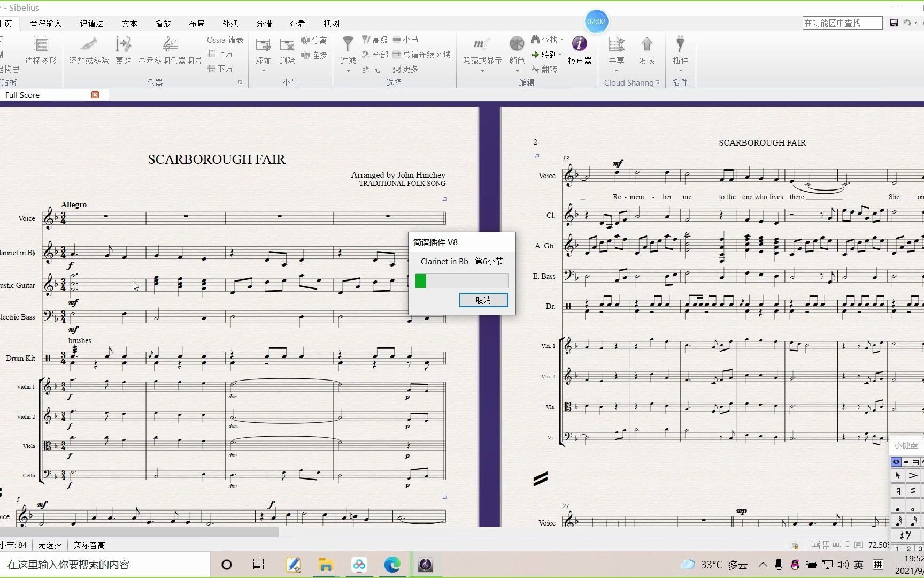This screenshot has width=924, height=578.
Task: Click keypad arrow pointer button
Action: (898, 475)
